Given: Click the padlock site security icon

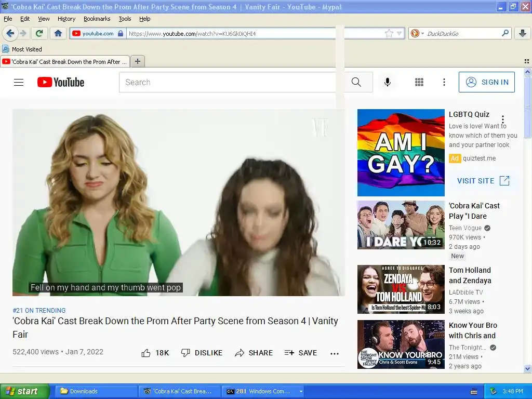Looking at the screenshot, I should pyautogui.click(x=121, y=33).
